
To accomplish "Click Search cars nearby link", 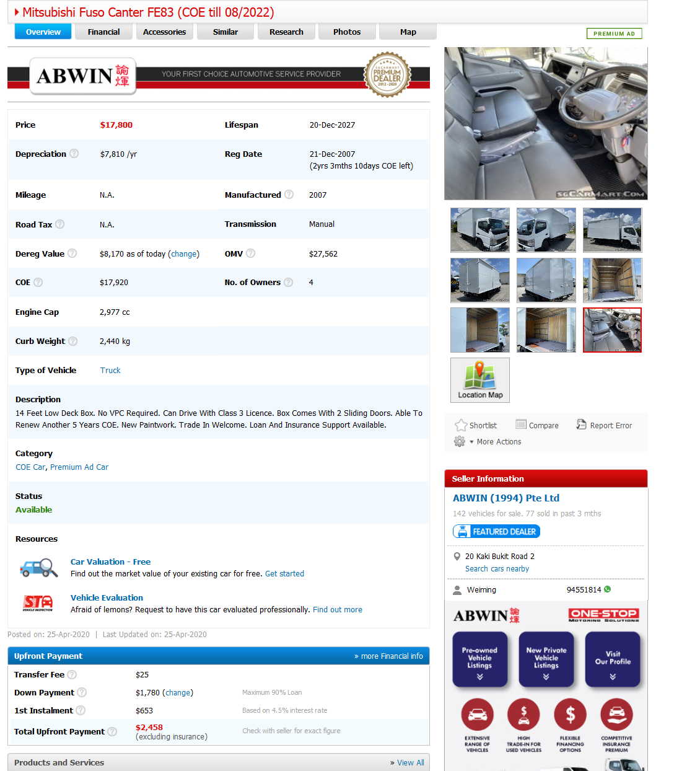I will click(497, 569).
